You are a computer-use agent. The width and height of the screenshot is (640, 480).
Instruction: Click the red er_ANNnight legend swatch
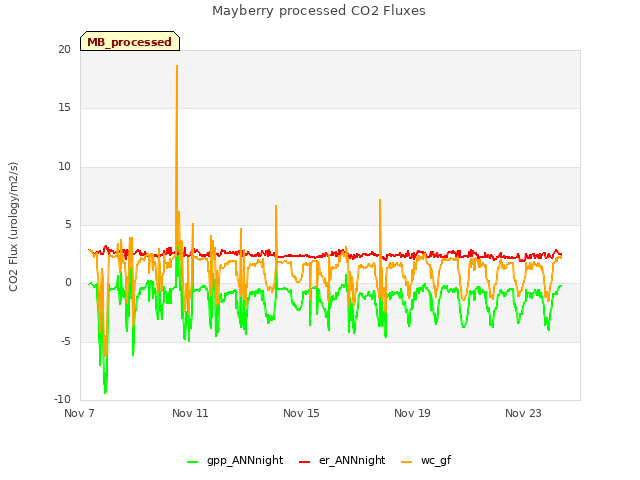coord(304,462)
